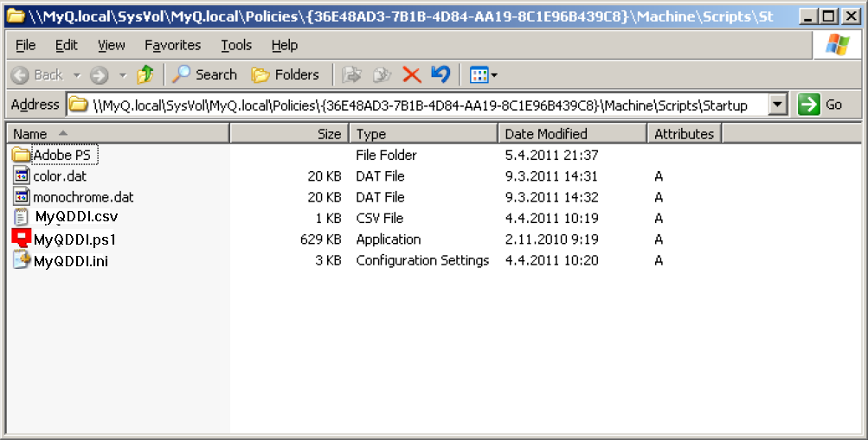This screenshot has width=868, height=440.
Task: Click the Delete red X icon
Action: pyautogui.click(x=411, y=75)
